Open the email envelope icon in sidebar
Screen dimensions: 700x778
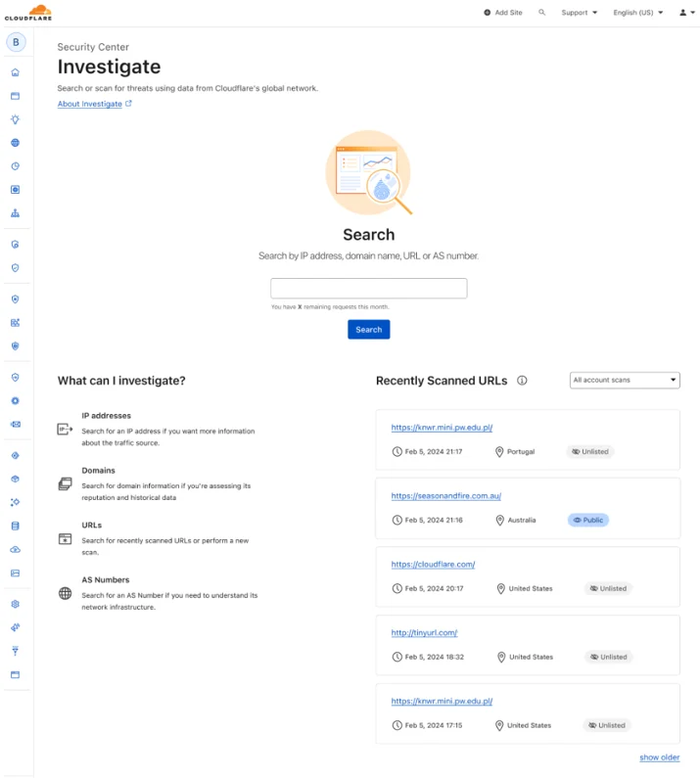(16, 424)
